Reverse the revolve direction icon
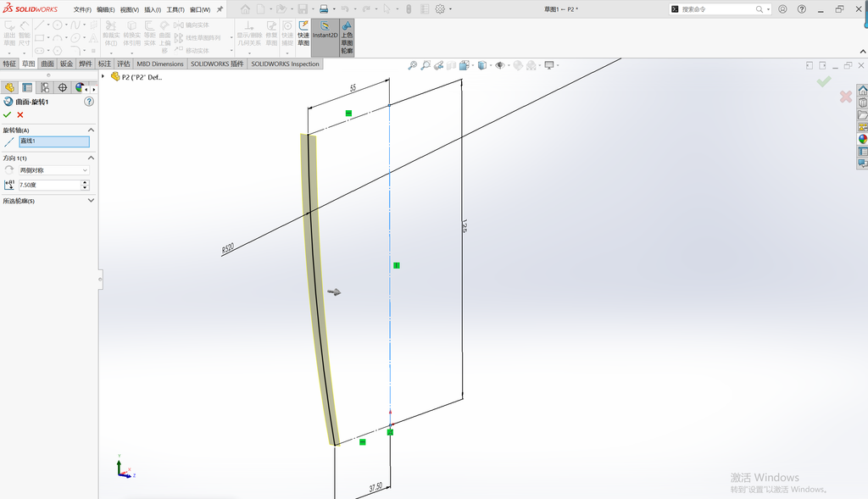868x499 pixels. 8,170
